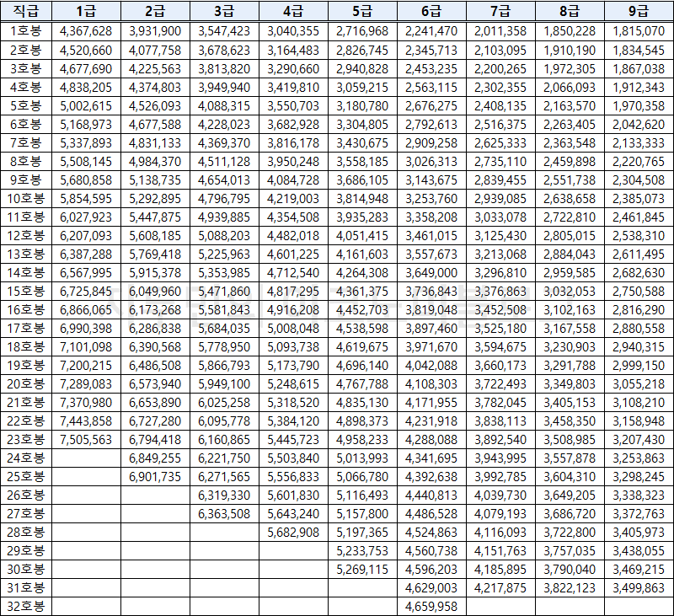This screenshot has width=674, height=616.
Task: Select cell value 3,167,558
Action: [570, 329]
